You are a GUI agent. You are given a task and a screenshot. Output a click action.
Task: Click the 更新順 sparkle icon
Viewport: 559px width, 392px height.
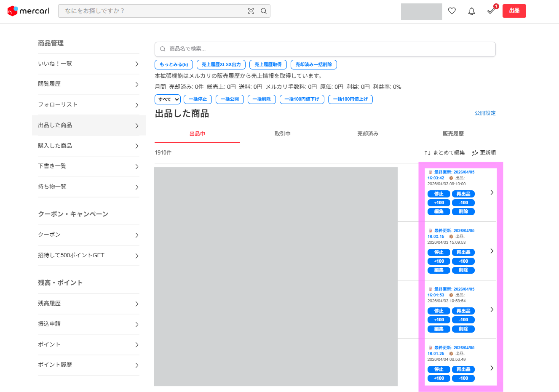475,153
